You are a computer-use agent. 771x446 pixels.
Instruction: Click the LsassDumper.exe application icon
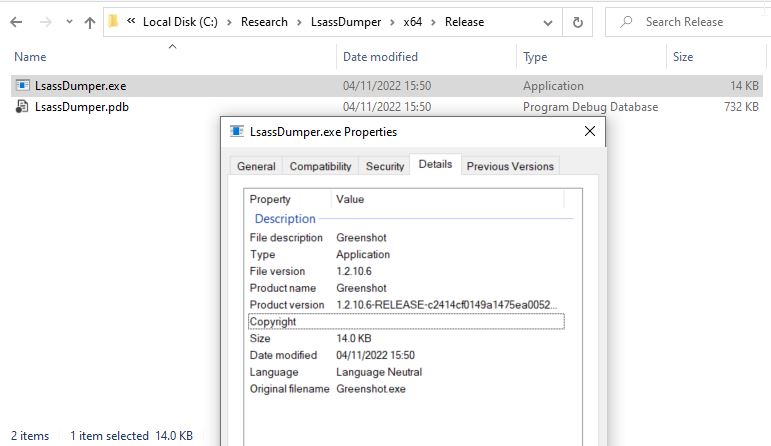(x=22, y=85)
